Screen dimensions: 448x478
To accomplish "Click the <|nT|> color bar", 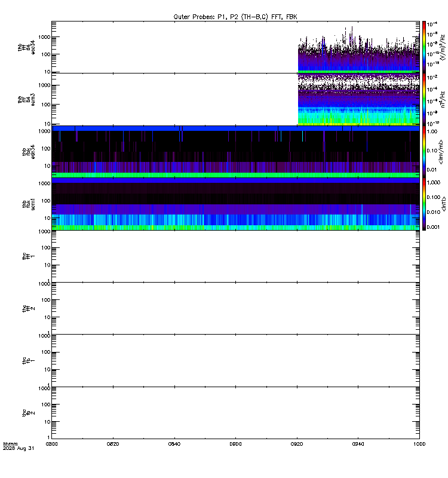I will tap(424, 204).
